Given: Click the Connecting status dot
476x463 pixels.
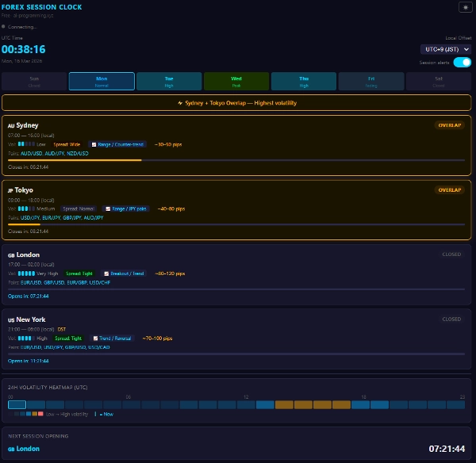Looking at the screenshot, I should click(3, 27).
